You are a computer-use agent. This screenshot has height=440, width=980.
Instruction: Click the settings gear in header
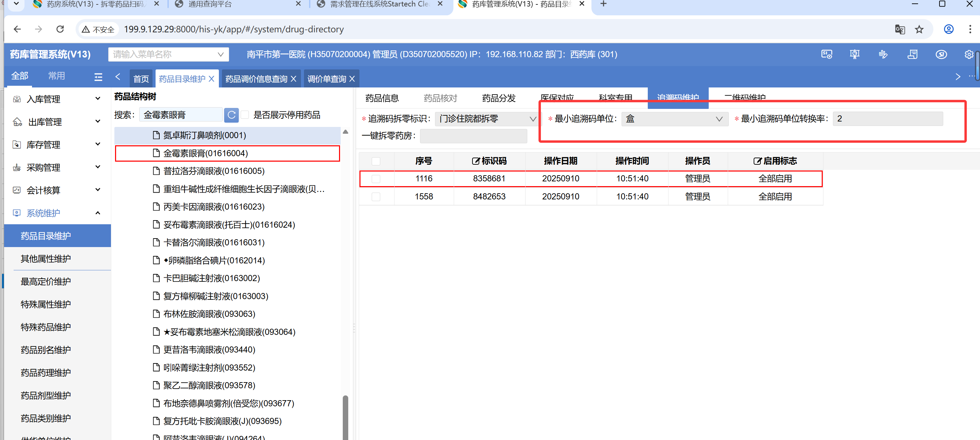(968, 54)
